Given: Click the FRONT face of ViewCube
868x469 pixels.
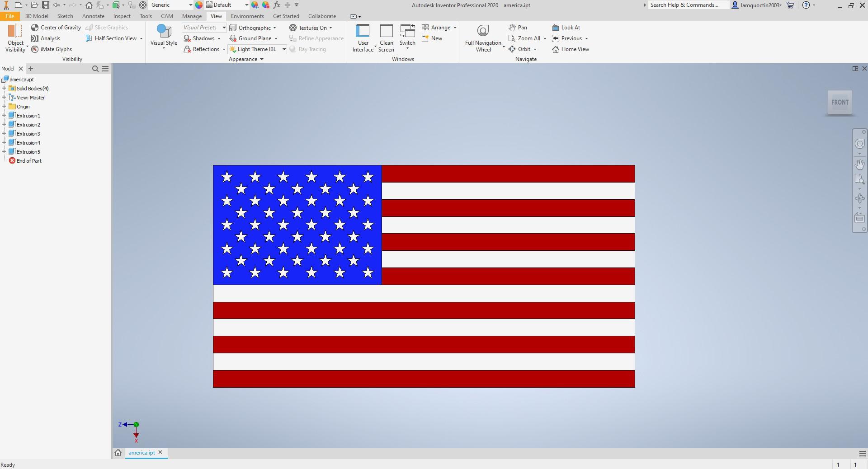Looking at the screenshot, I should click(x=840, y=102).
